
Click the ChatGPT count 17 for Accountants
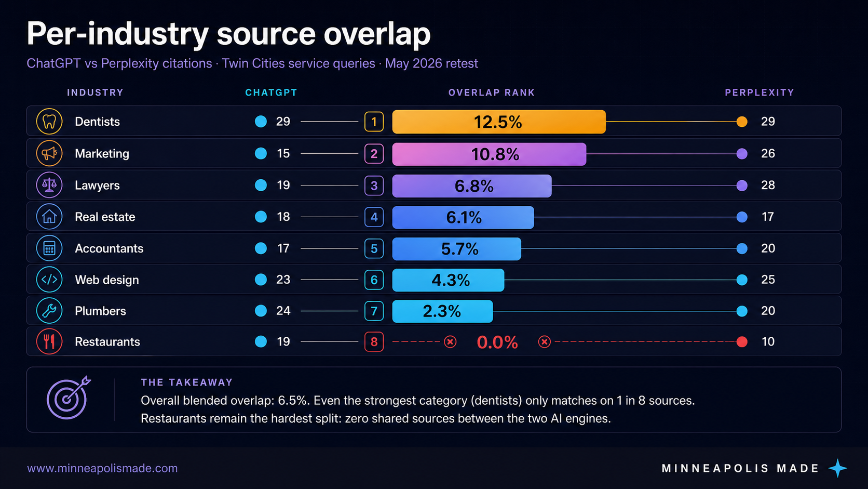(x=283, y=248)
